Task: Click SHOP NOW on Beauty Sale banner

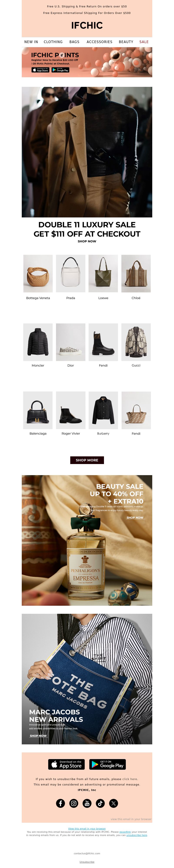Action: click(135, 518)
